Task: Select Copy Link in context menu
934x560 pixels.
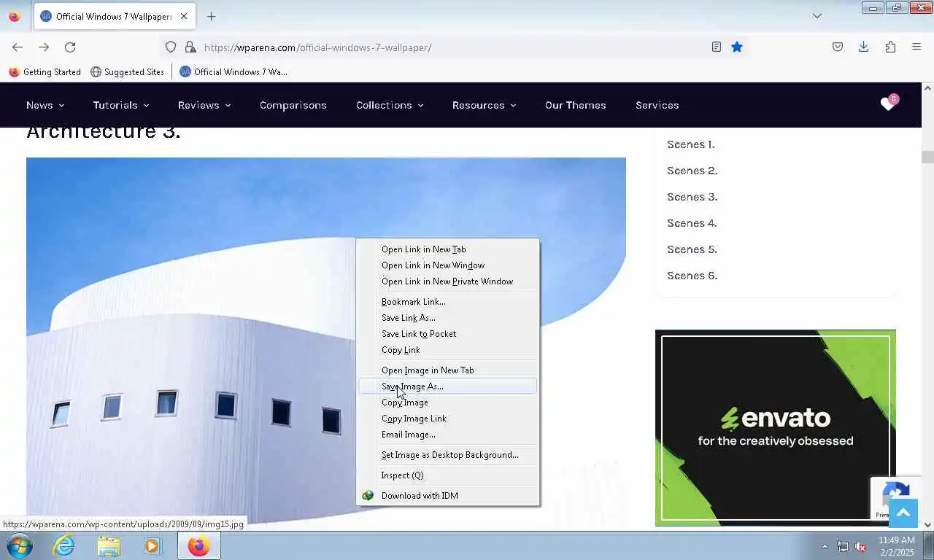Action: (x=447, y=350)
